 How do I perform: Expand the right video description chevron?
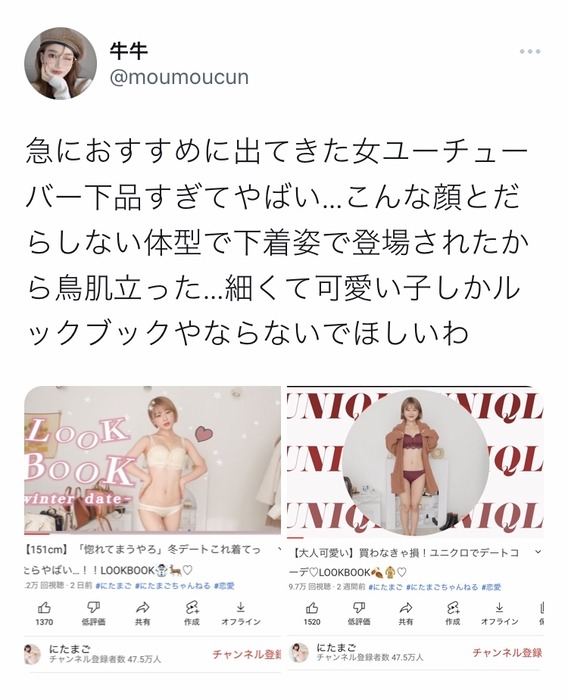pyautogui.click(x=538, y=552)
